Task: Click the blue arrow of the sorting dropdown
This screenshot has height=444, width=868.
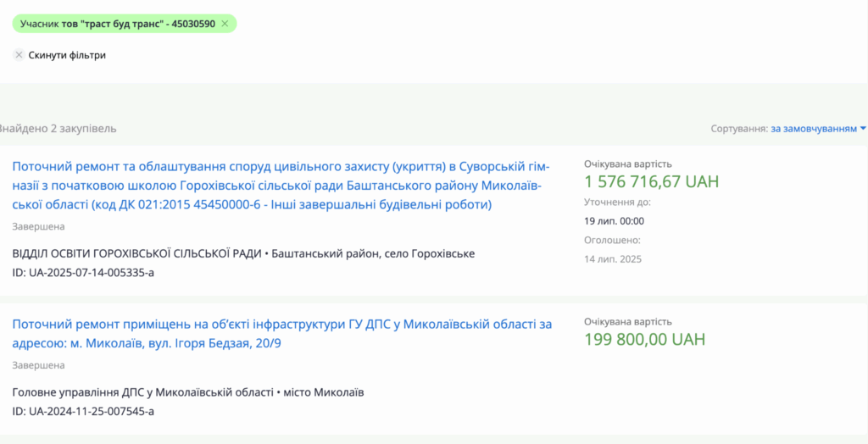Action: point(863,129)
